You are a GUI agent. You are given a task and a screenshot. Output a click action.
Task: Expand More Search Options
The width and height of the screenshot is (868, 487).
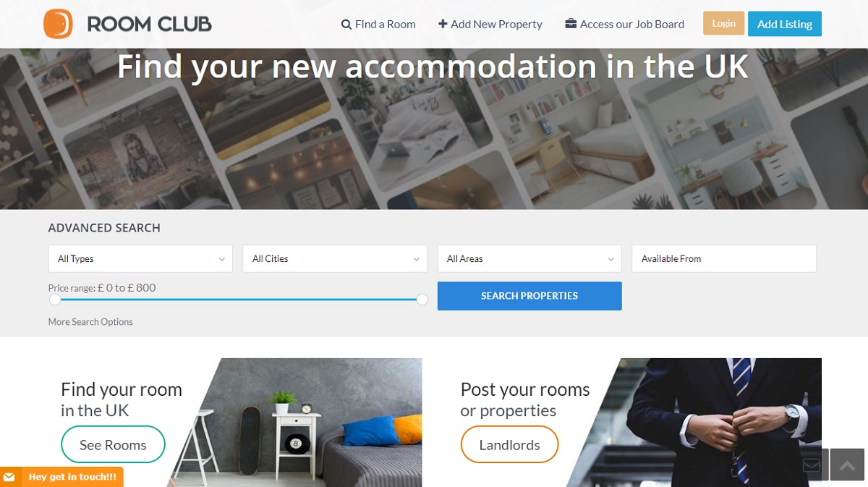(90, 322)
